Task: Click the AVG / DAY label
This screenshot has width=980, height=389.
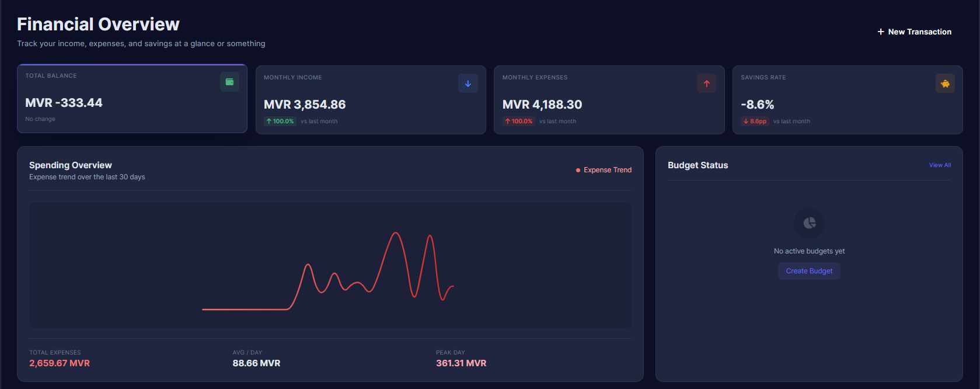Action: pyautogui.click(x=247, y=353)
